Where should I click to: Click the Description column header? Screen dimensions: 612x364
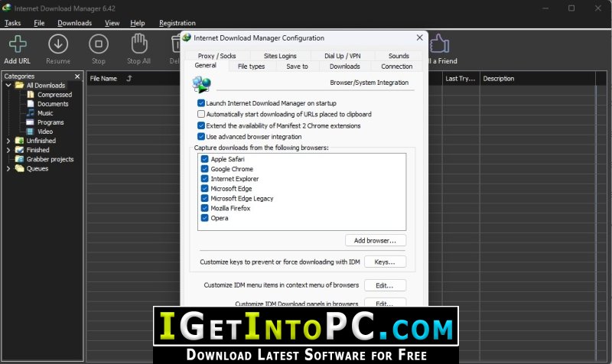[499, 79]
